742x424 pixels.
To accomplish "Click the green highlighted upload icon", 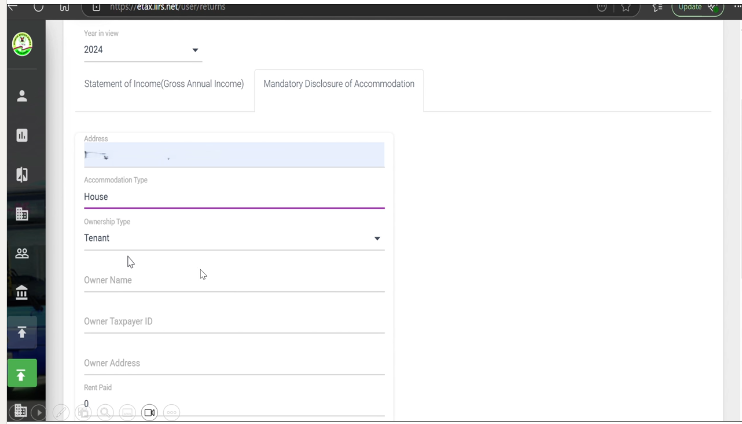I will [22, 374].
